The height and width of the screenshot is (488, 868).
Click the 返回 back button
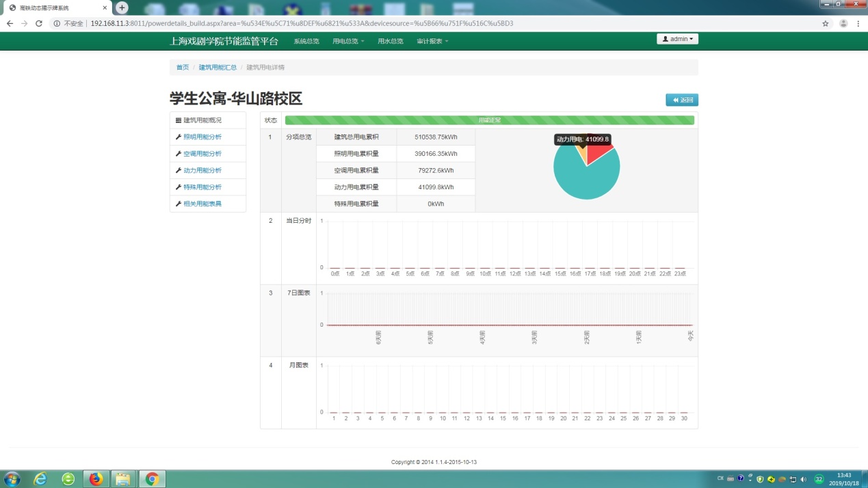682,100
